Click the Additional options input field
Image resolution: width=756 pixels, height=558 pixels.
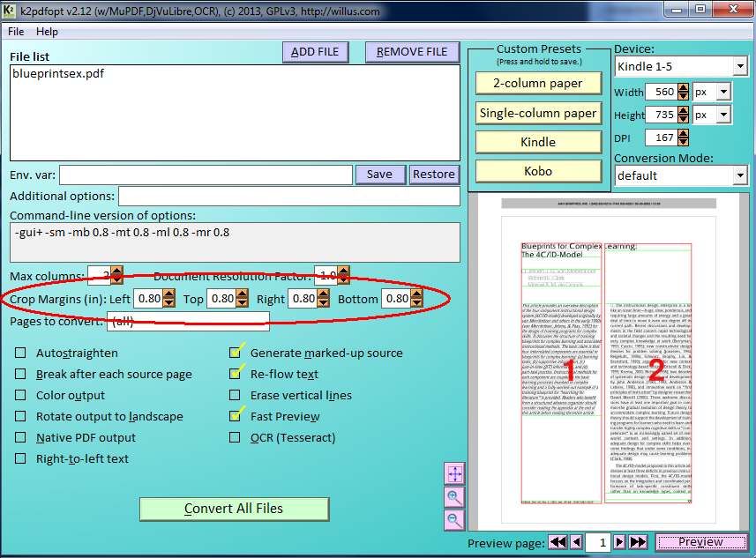(288, 196)
